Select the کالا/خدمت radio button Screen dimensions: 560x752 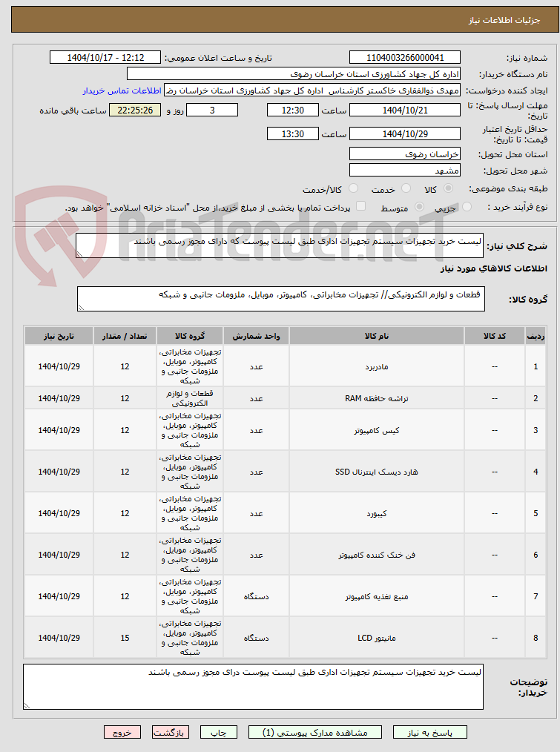coord(354,188)
